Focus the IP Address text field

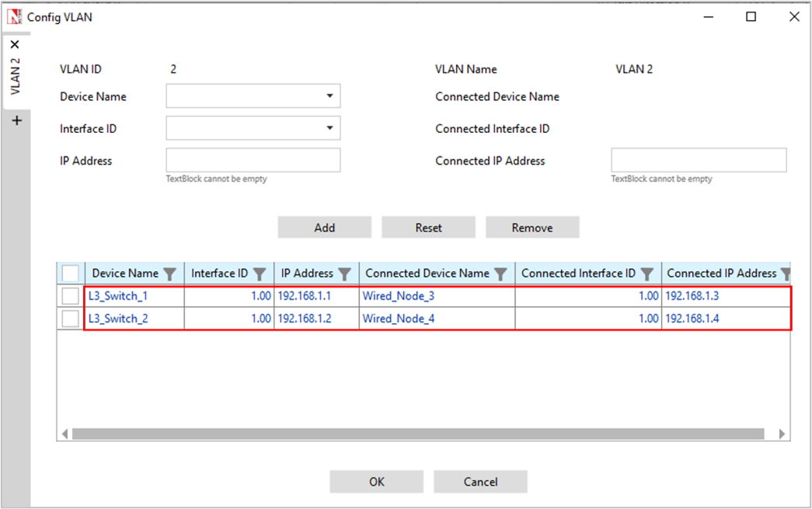pos(253,160)
